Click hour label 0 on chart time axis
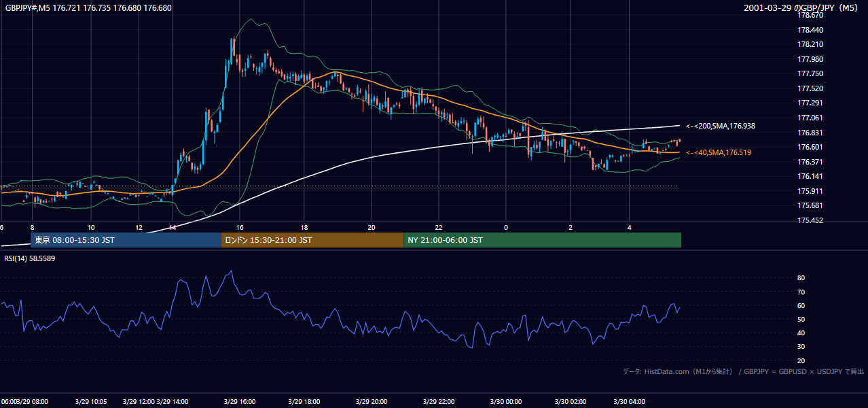Viewport: 868px width, 408px height. [x=506, y=227]
